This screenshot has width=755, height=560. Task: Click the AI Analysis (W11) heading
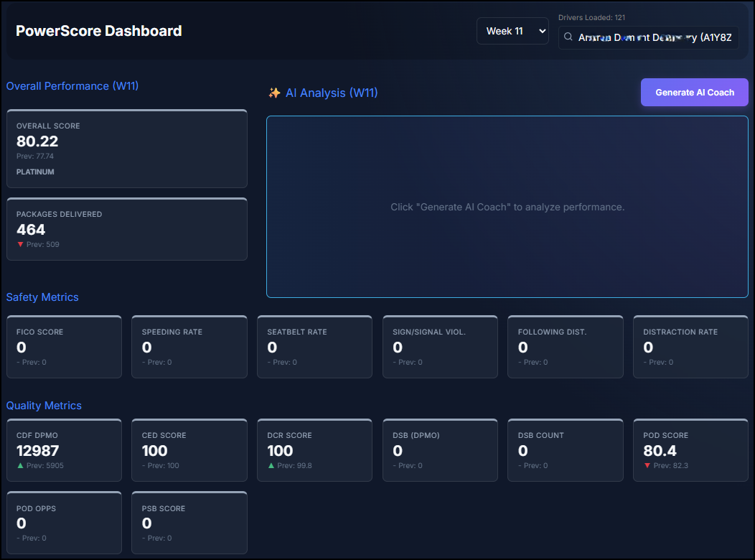click(332, 93)
